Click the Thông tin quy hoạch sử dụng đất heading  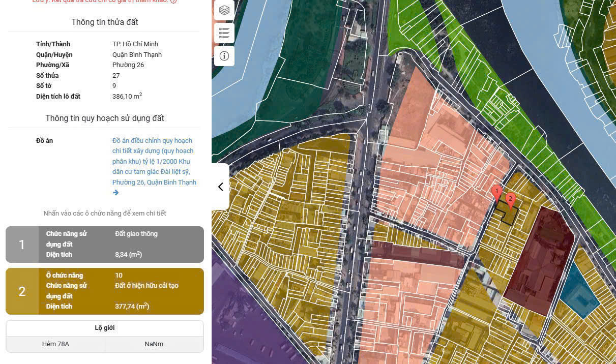[105, 118]
